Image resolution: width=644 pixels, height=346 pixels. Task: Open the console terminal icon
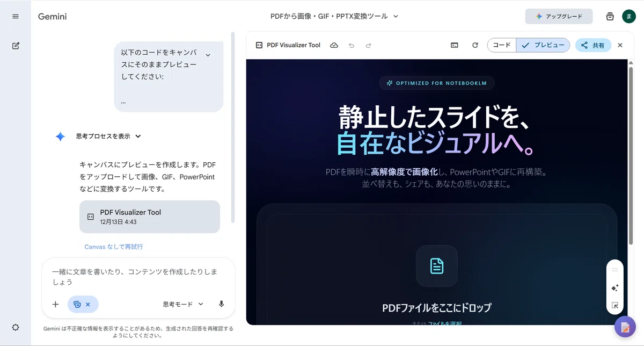tap(455, 45)
